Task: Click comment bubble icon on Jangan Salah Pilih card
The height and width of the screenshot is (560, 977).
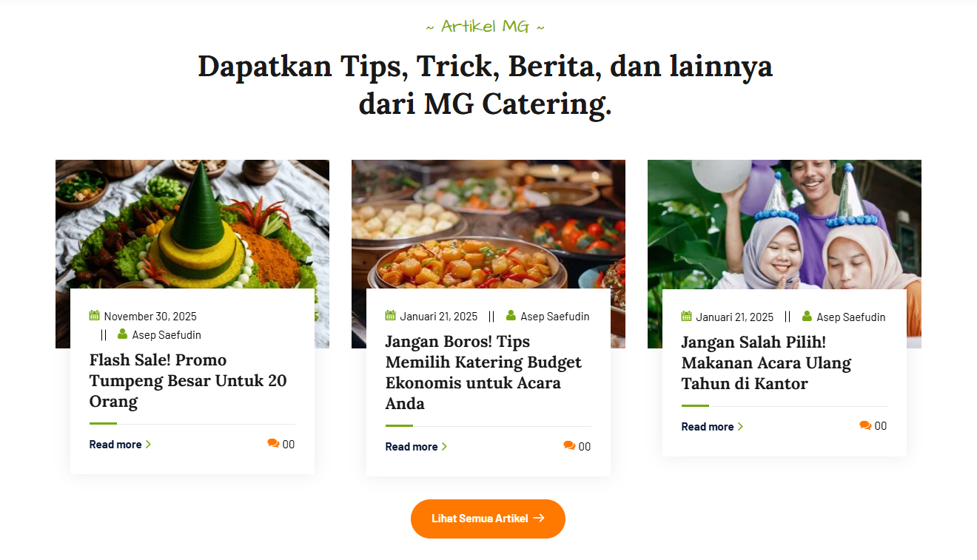Action: pyautogui.click(x=865, y=425)
